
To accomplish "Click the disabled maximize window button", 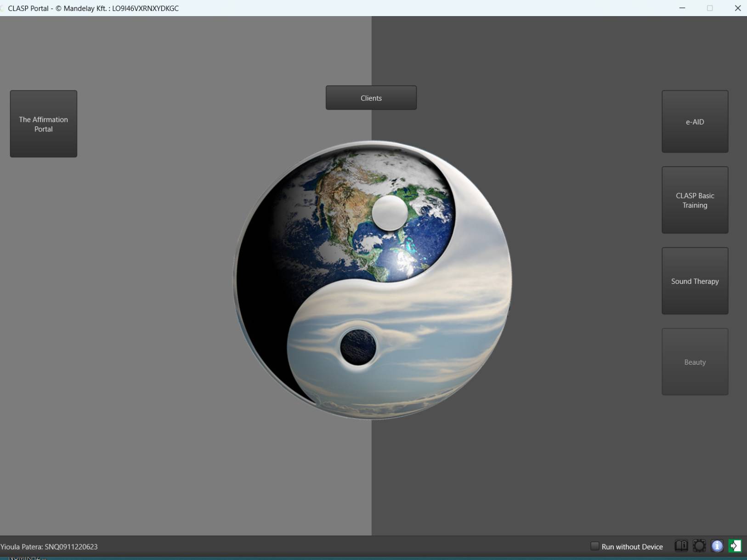I will click(710, 8).
